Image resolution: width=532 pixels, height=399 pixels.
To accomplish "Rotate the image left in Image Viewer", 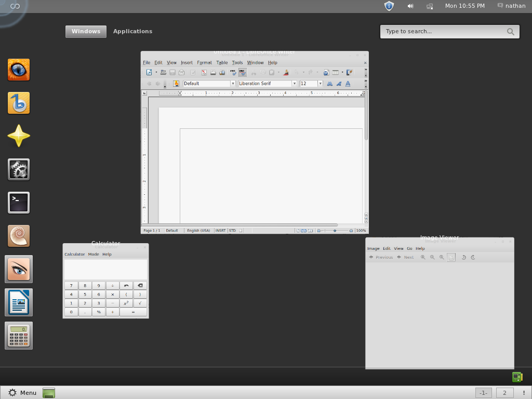I will pyautogui.click(x=464, y=257).
